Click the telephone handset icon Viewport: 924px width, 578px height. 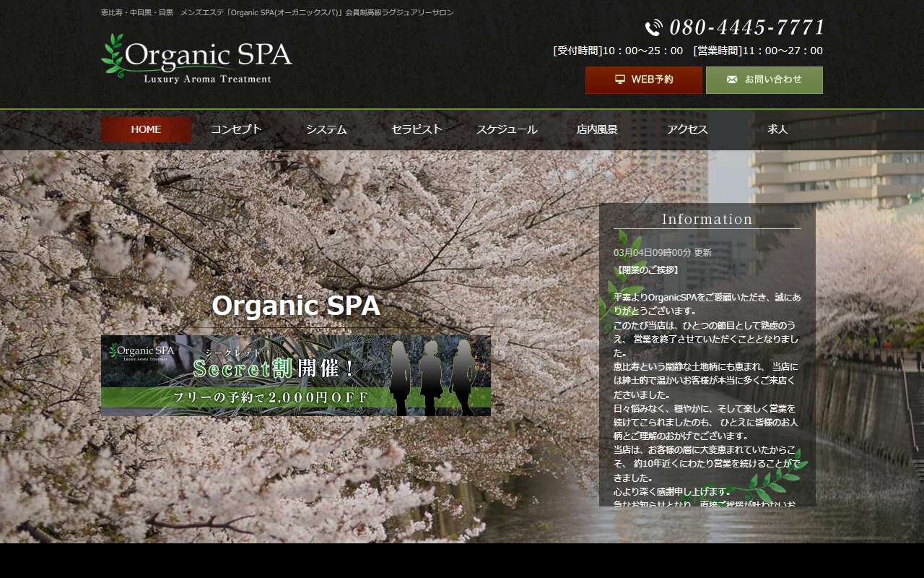pos(653,28)
